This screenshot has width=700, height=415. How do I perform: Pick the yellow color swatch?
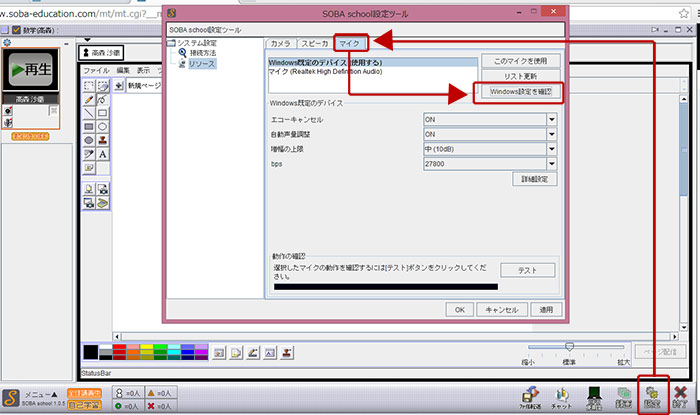pos(147,347)
